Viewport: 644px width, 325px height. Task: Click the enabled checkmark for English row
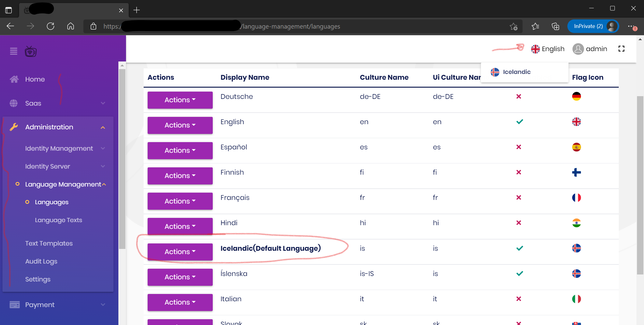520,122
